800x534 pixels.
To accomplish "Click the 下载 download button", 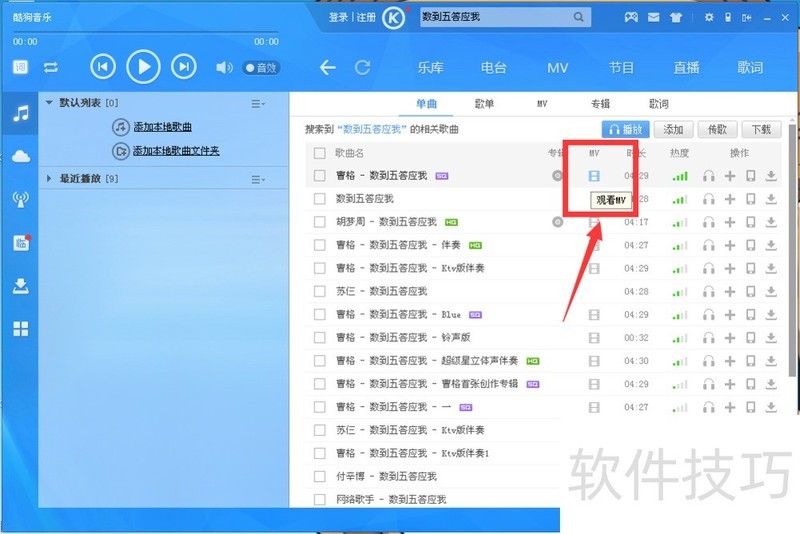I will 761,130.
